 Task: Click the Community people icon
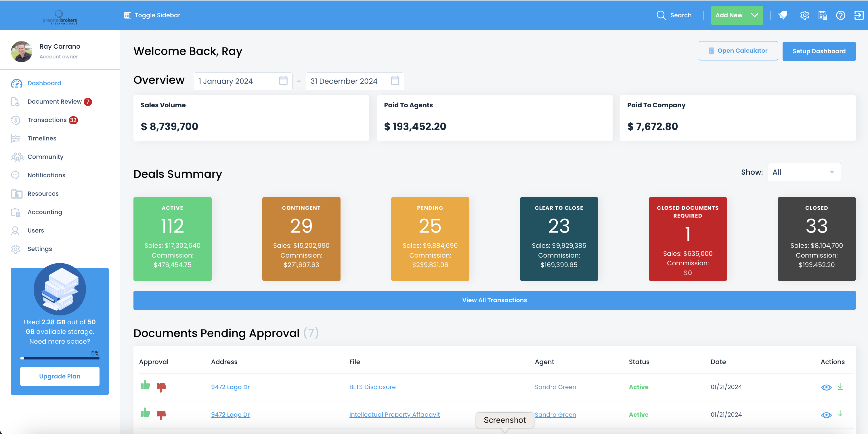click(x=17, y=157)
